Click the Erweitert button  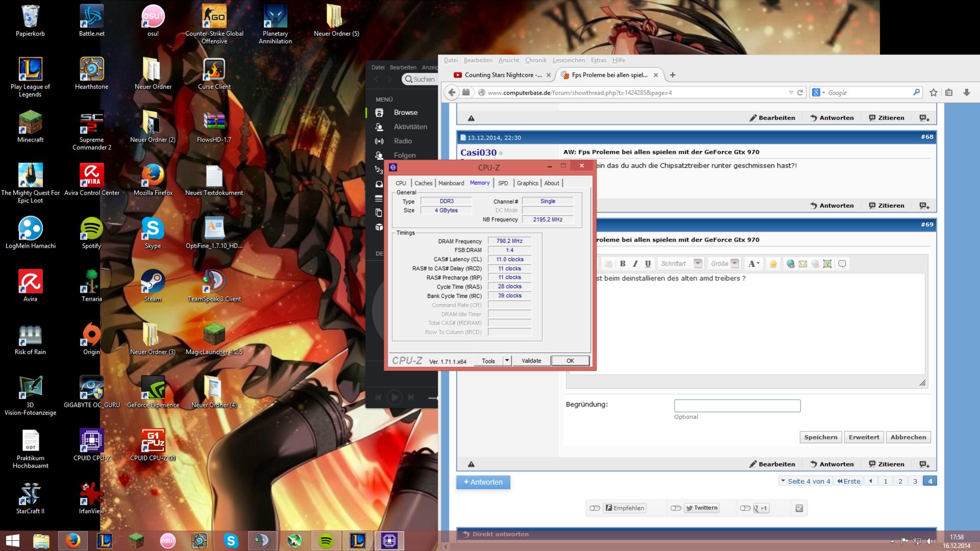click(x=864, y=437)
